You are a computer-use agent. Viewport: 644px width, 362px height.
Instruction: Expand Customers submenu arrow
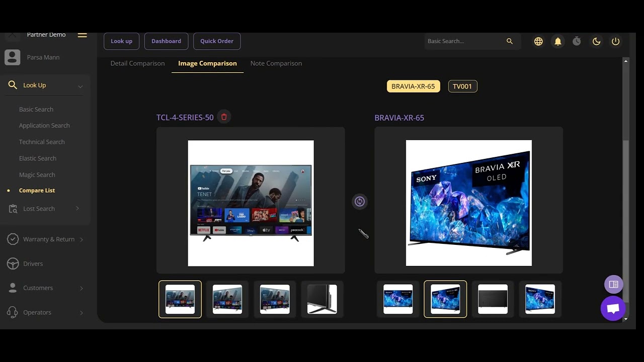pos(82,288)
